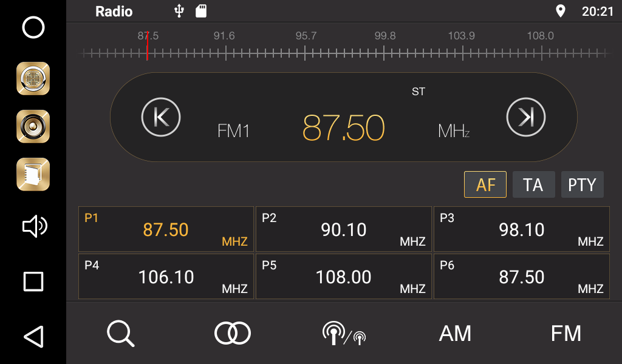Switch to the FM band
Viewport: 622px width, 364px height.
(566, 333)
